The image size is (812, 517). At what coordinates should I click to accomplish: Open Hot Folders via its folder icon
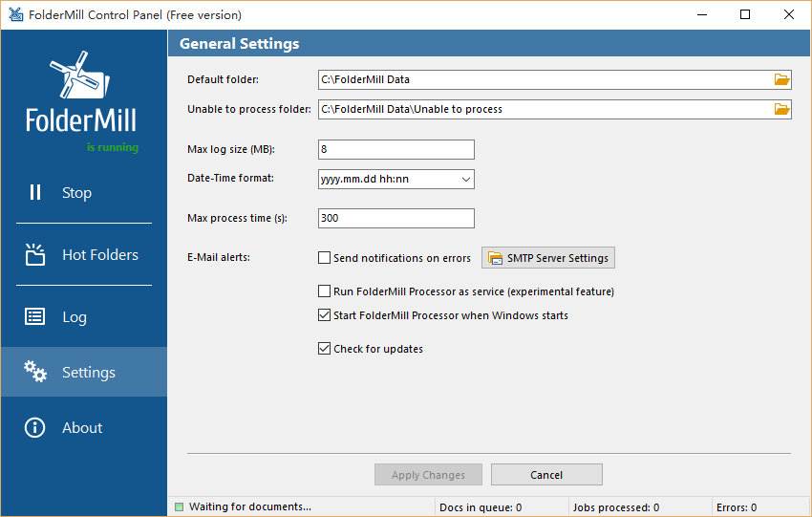[x=35, y=254]
